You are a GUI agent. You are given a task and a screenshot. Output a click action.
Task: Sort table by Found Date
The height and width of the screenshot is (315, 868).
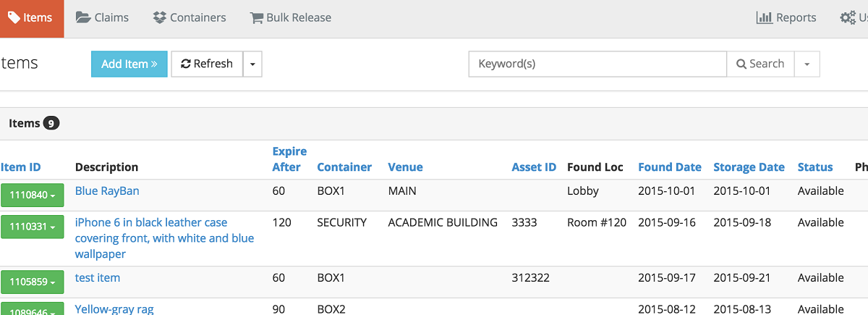tap(669, 167)
